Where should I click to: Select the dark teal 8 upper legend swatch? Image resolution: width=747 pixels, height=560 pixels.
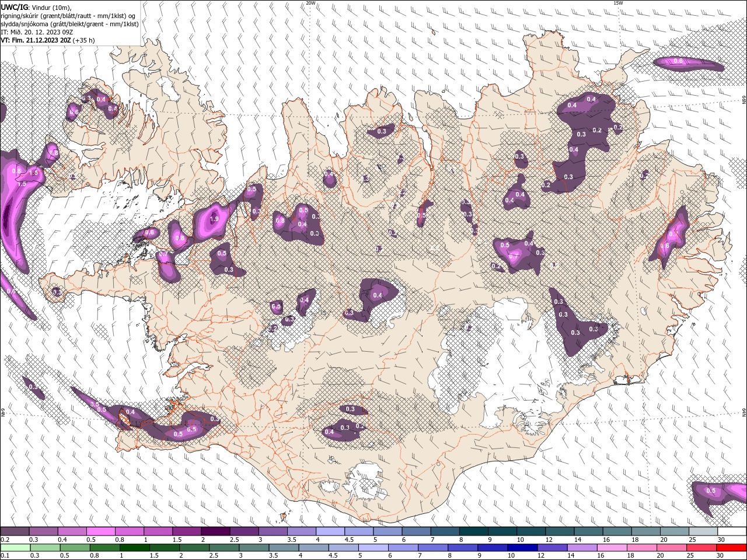(x=473, y=531)
